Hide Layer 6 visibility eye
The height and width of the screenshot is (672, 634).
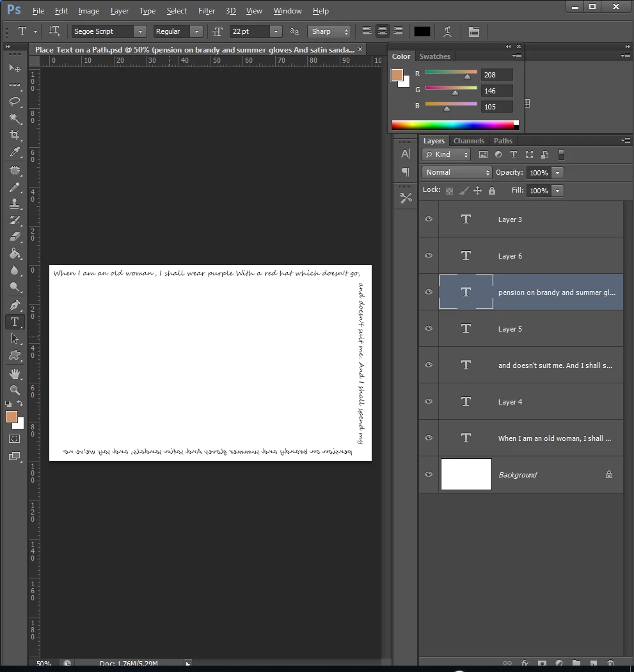(x=429, y=255)
